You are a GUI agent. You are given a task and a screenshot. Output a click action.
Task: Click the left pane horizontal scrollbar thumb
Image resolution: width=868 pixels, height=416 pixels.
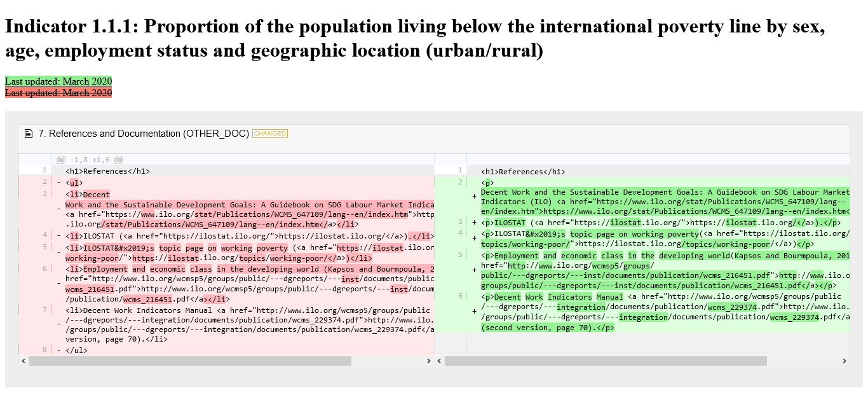pyautogui.click(x=191, y=361)
